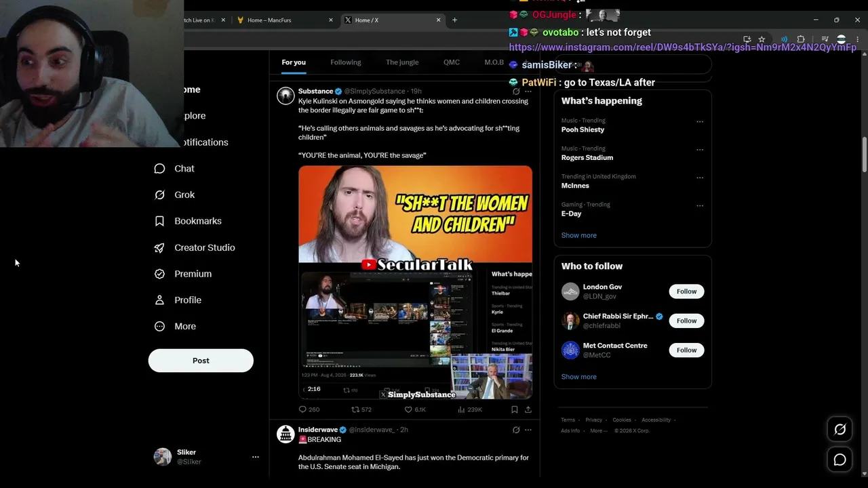Open Grok from the sidebar icon
868x488 pixels.
point(159,195)
